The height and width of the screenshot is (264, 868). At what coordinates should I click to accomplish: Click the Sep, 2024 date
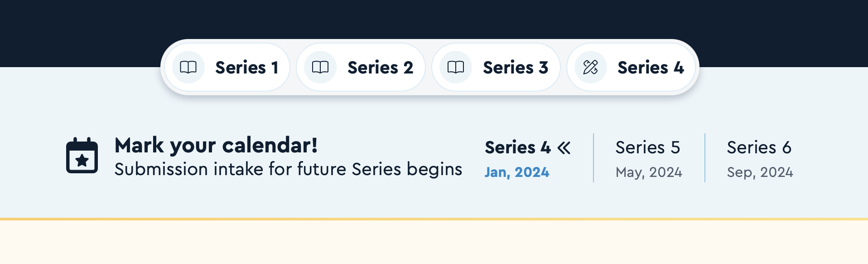[760, 172]
